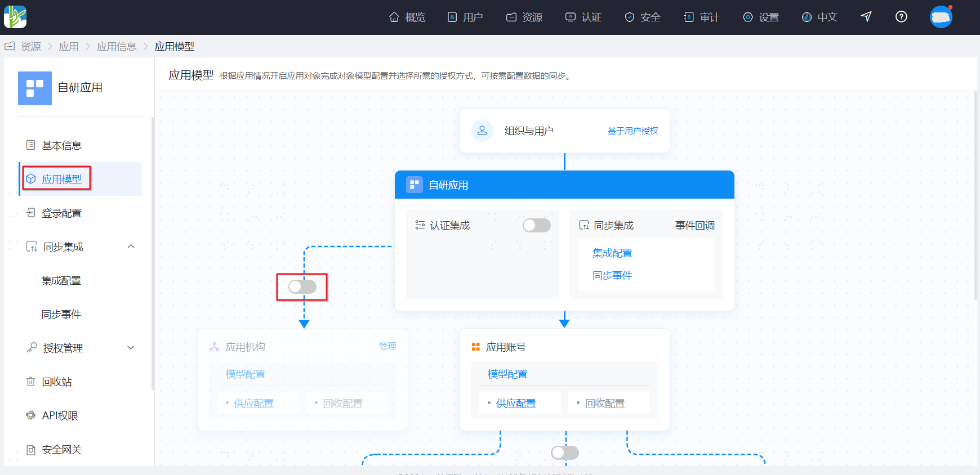
Task: Click the bamboo logo at top left
Action: (15, 17)
